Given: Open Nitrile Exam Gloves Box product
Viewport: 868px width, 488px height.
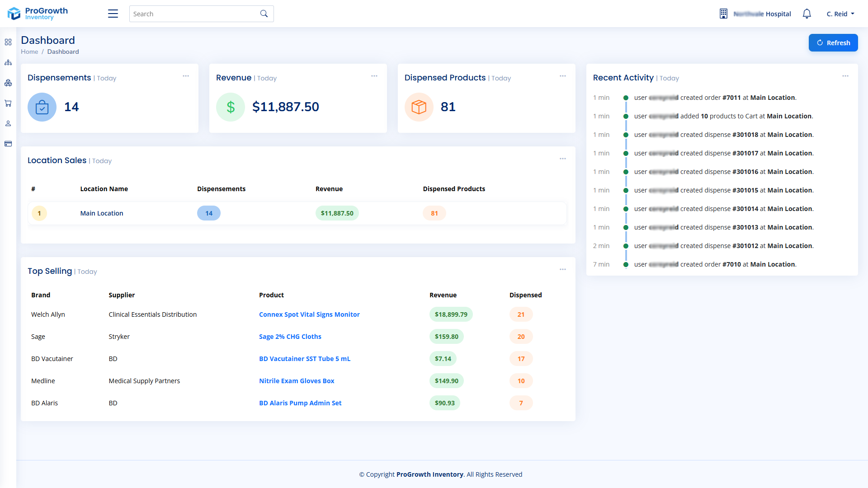Looking at the screenshot, I should pyautogui.click(x=297, y=381).
